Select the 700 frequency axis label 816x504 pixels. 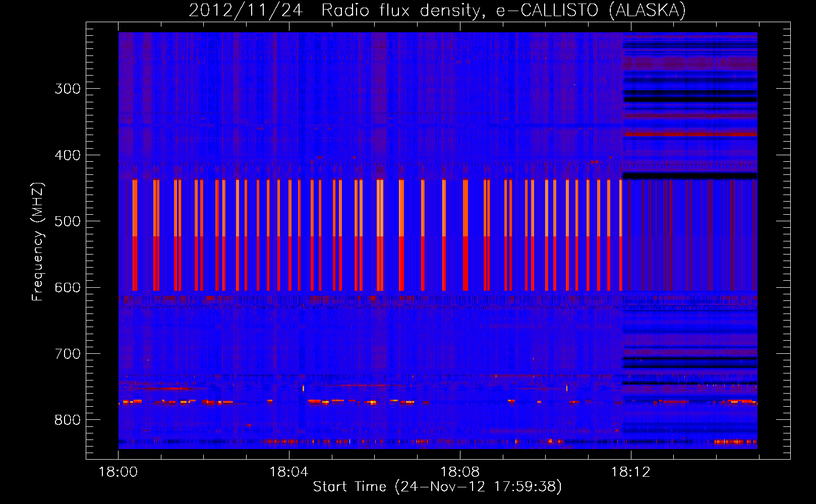(x=68, y=354)
